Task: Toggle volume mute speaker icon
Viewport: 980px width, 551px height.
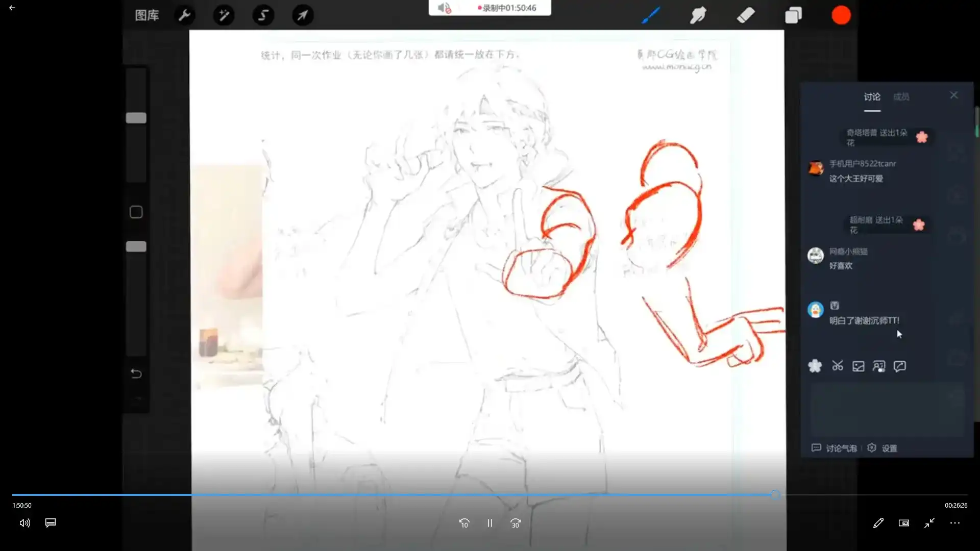Action: click(x=24, y=523)
